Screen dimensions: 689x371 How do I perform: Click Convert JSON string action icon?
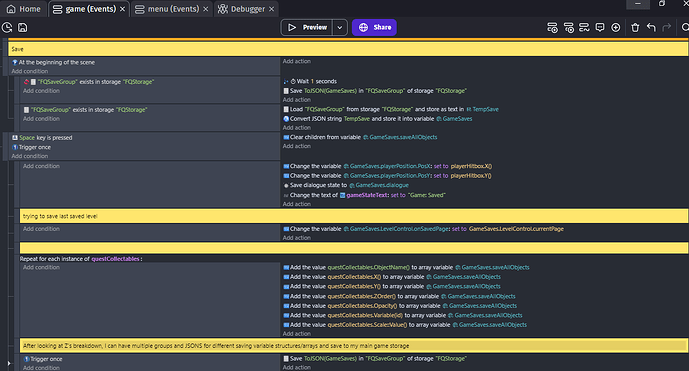(286, 119)
